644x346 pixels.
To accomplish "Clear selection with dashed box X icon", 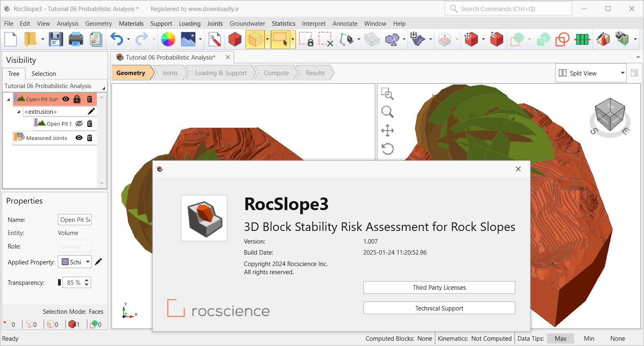I will (x=326, y=40).
